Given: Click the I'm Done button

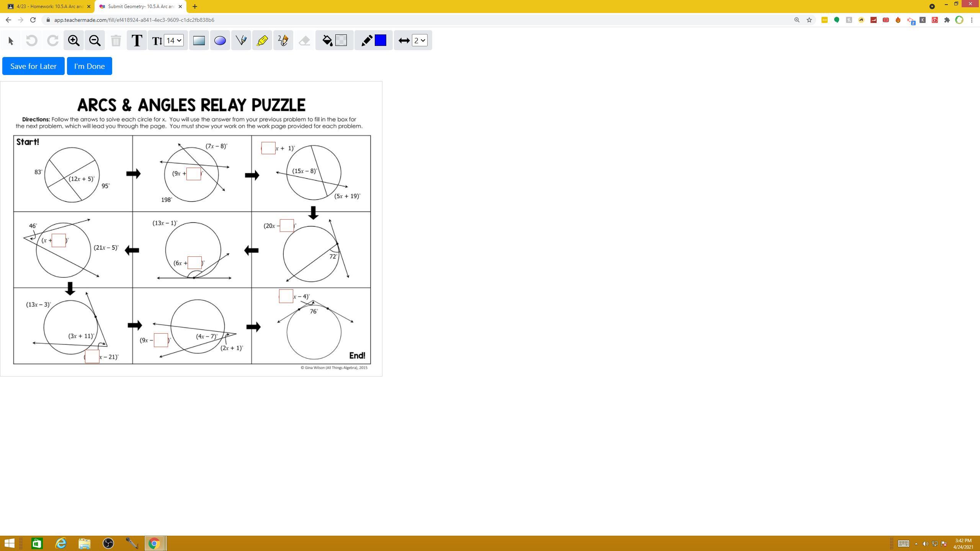Looking at the screenshot, I should point(90,66).
